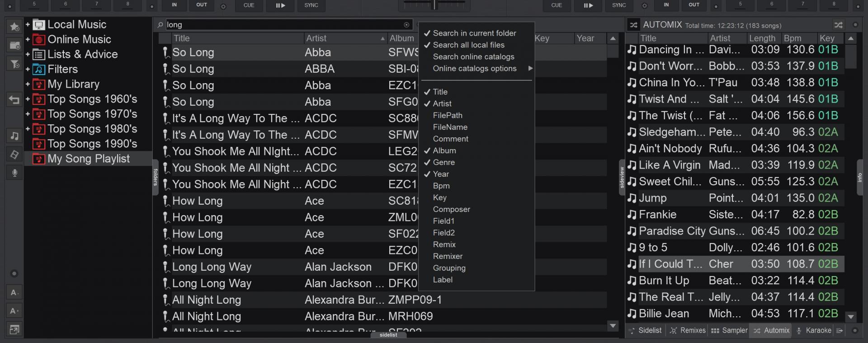Expand Lists & Advice tree node
Viewport: 868px width, 343px height.
[x=28, y=55]
